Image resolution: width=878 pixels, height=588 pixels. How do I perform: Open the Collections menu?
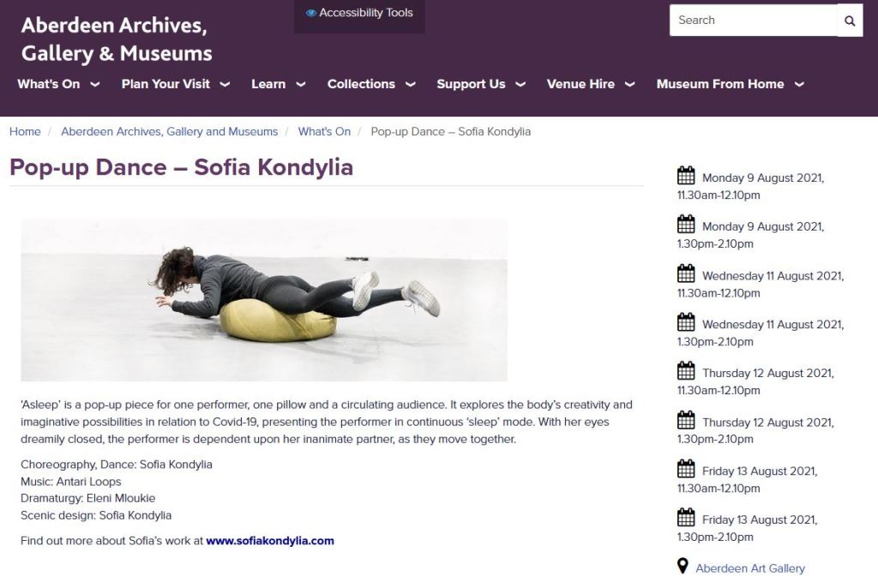[371, 84]
